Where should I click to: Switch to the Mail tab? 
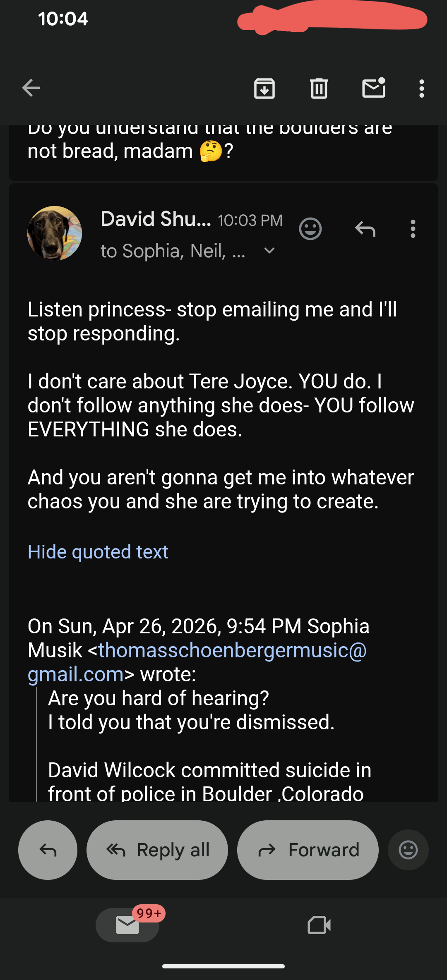point(127,925)
